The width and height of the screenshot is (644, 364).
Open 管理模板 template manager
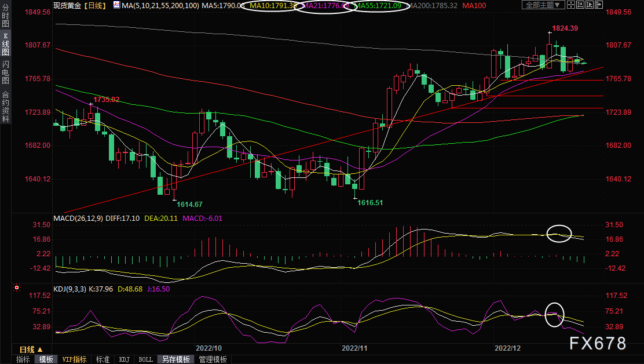click(x=213, y=359)
